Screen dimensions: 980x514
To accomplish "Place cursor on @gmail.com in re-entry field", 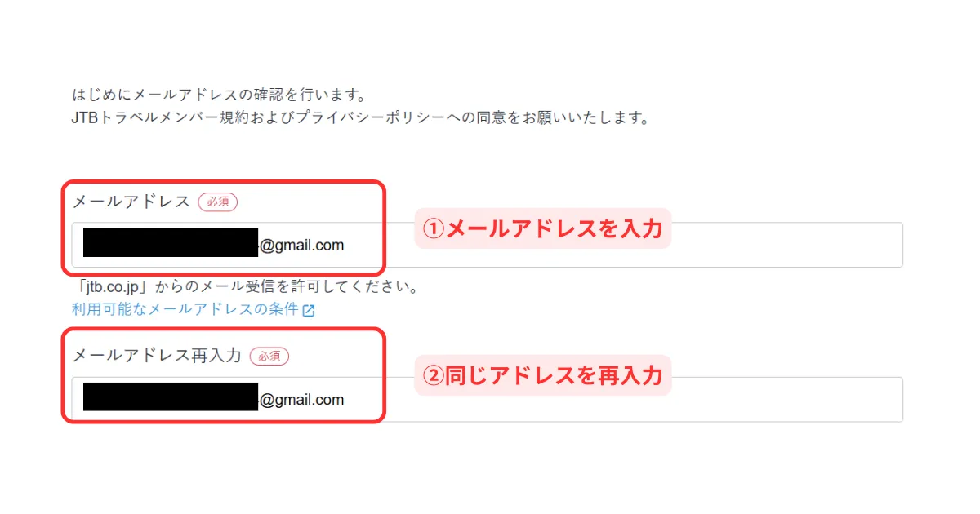I will click(x=301, y=399).
